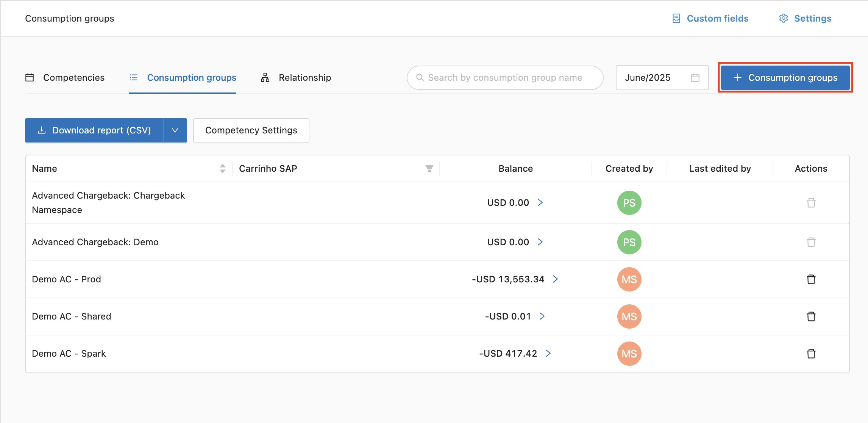This screenshot has width=868, height=423.
Task: Sort table by Name column arrows
Action: point(223,169)
